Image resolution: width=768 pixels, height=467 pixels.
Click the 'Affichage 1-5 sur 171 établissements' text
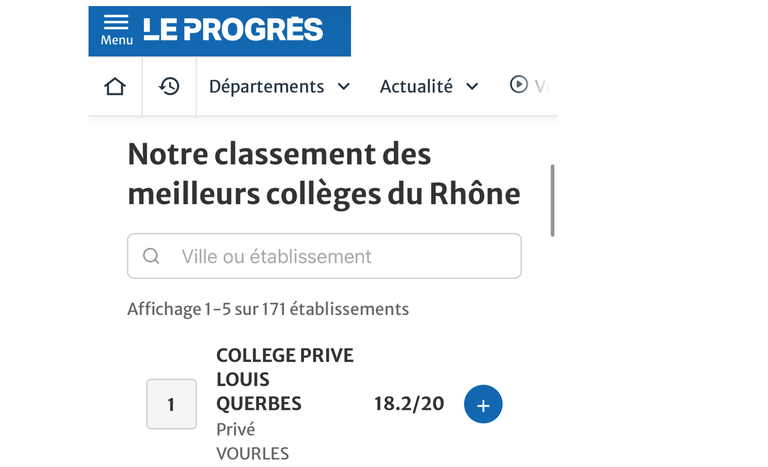[268, 309]
